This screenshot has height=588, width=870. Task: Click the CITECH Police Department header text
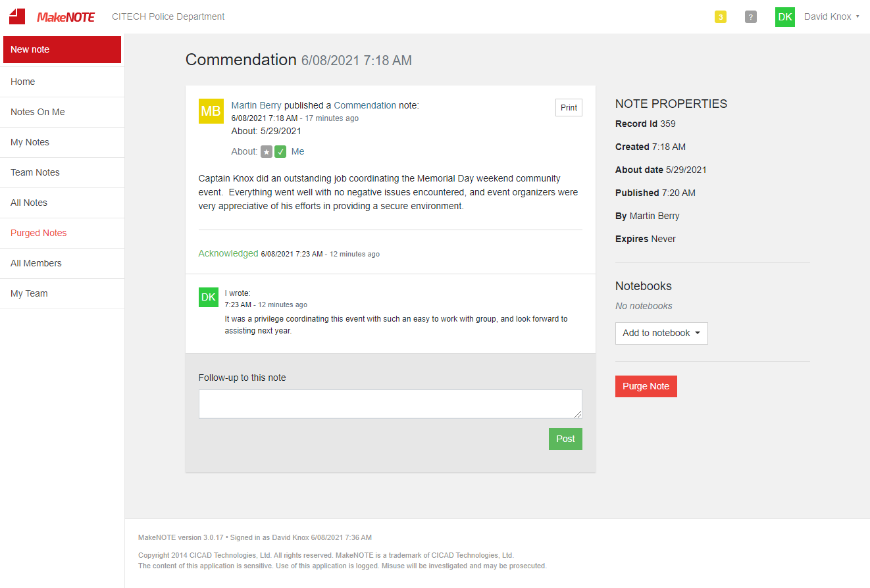pyautogui.click(x=168, y=16)
